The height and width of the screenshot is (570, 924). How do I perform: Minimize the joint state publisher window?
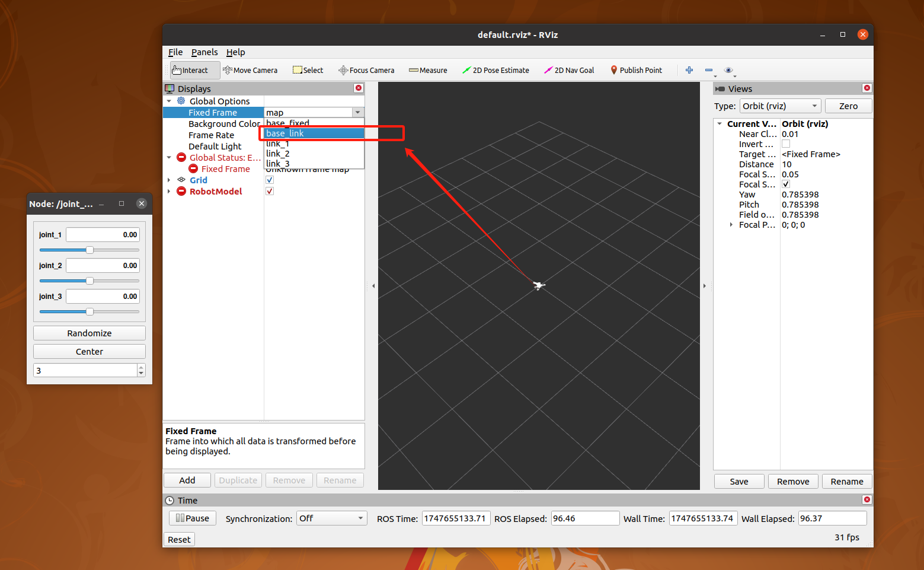[101, 204]
